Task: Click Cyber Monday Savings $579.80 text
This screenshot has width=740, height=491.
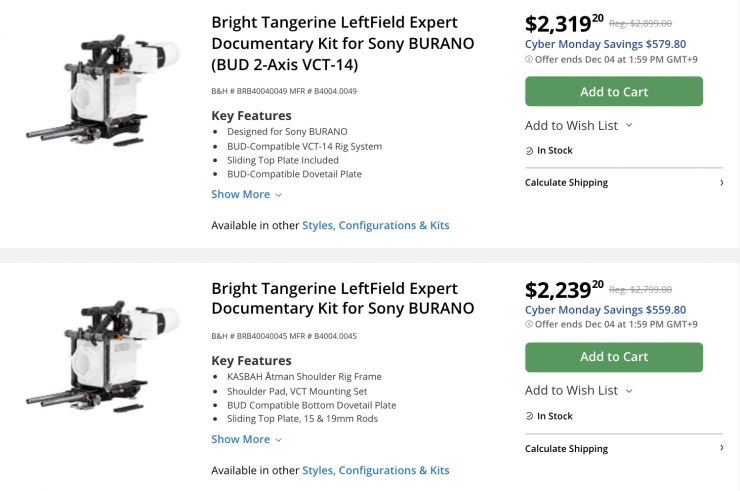Action: tap(605, 44)
